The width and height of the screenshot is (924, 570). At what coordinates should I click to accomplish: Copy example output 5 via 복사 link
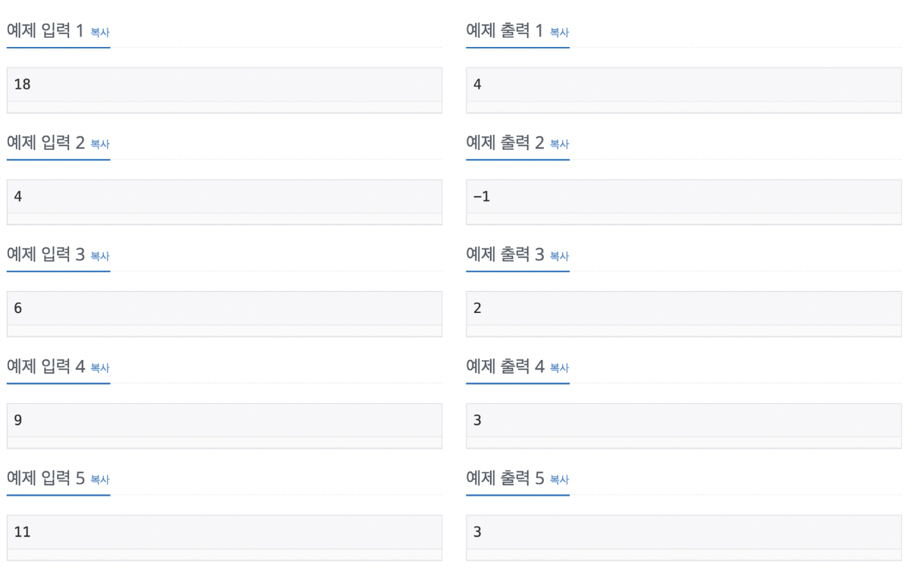559,480
